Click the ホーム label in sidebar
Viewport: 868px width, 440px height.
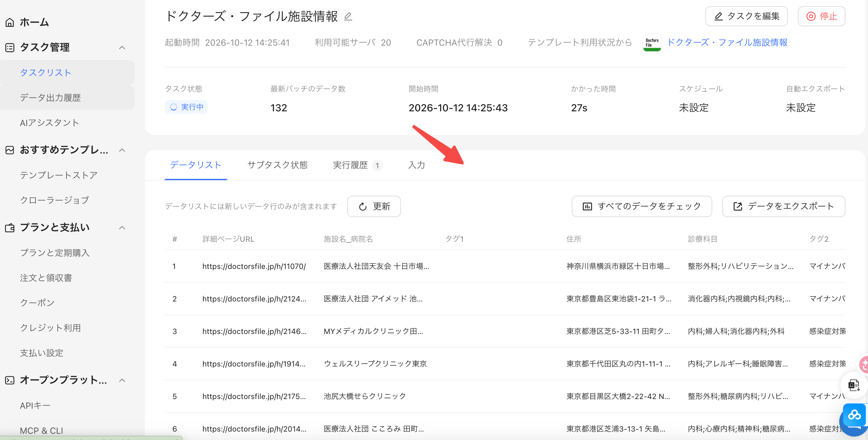[x=34, y=22]
